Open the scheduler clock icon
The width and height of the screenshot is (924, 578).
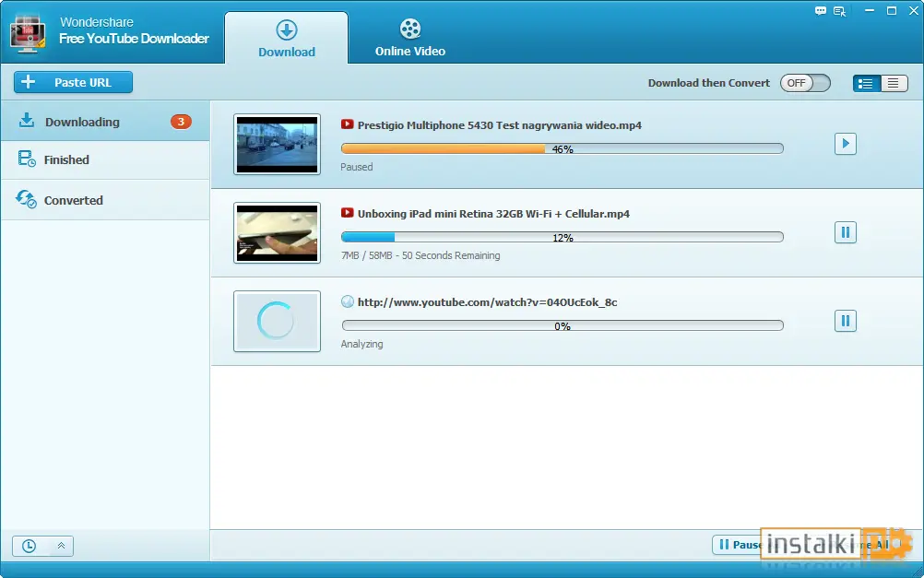click(x=29, y=546)
